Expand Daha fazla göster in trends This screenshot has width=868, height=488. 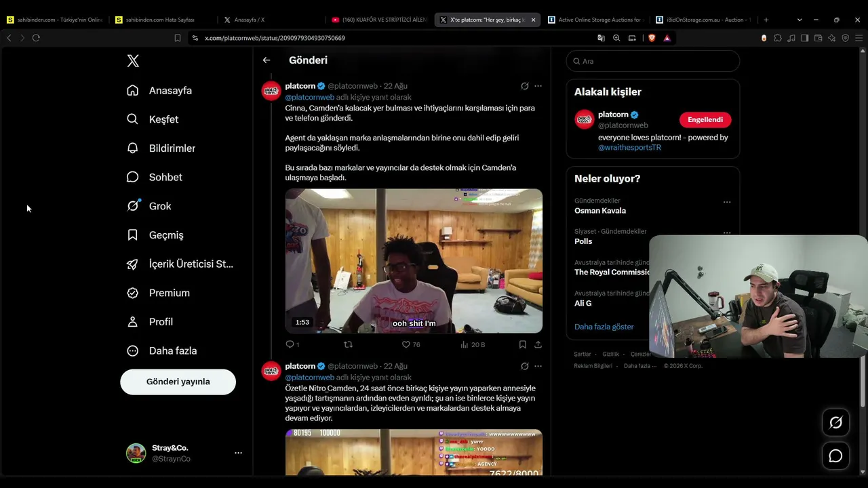point(604,327)
